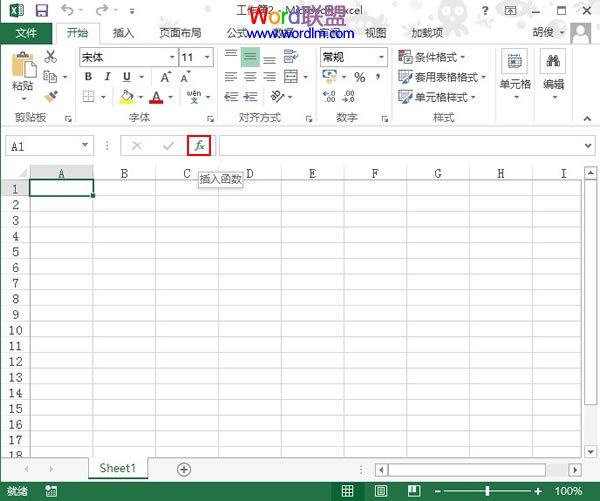Select Page Layout view in status bar

(x=381, y=491)
